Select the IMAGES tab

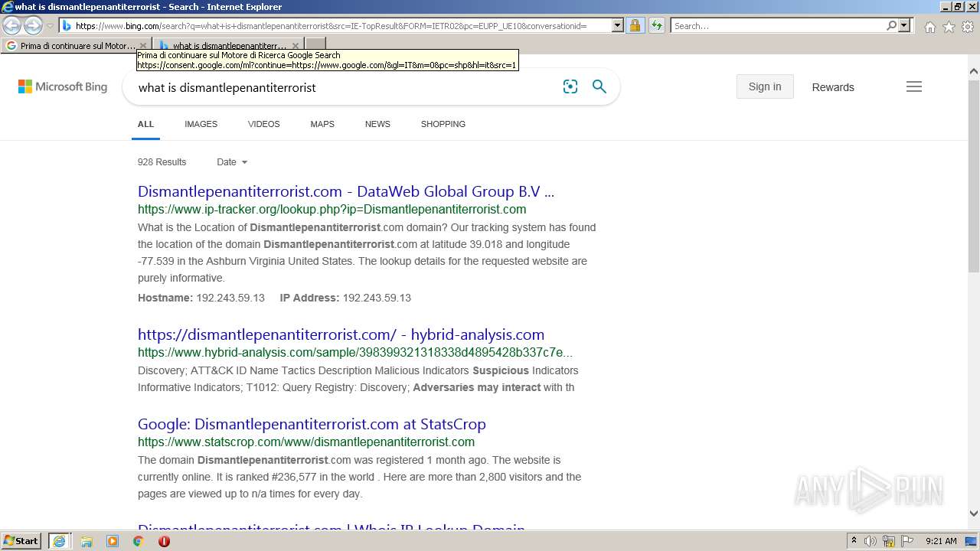[201, 124]
